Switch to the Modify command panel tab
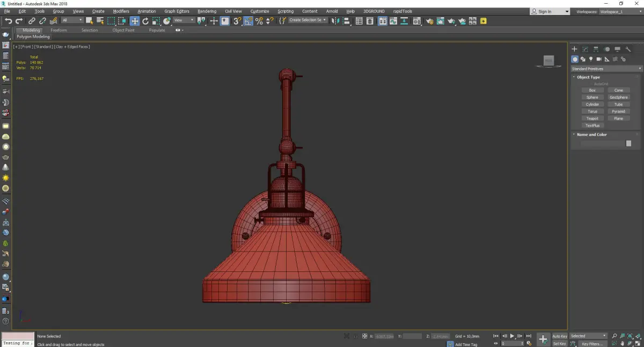The height and width of the screenshot is (347, 644). pos(585,49)
